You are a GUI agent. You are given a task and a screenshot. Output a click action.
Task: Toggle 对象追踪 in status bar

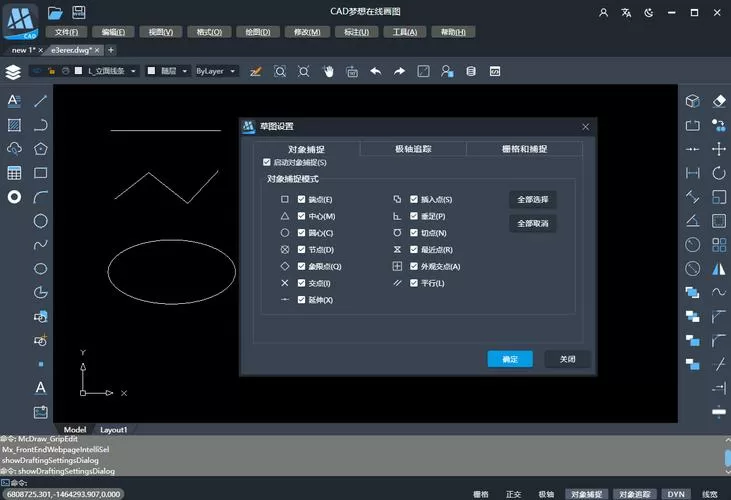point(634,494)
